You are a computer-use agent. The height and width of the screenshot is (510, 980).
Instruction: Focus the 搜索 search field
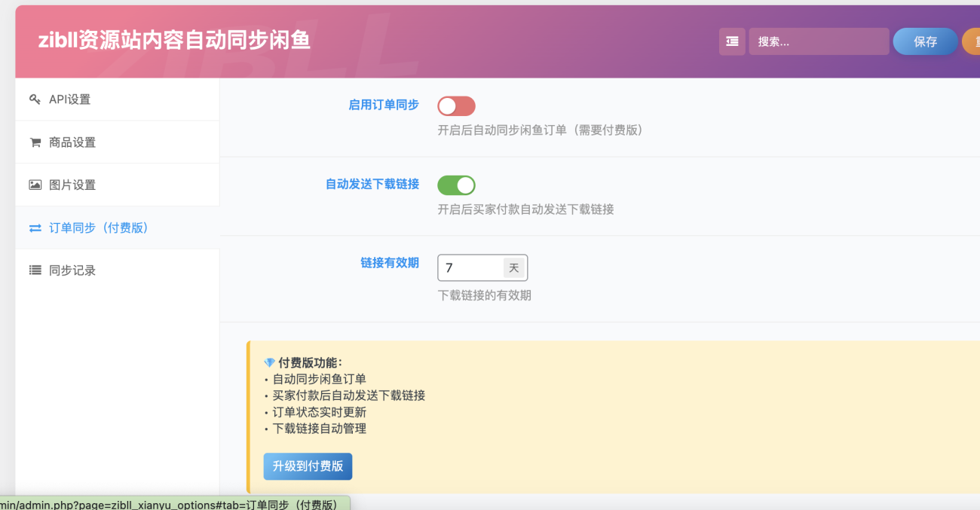(x=819, y=41)
